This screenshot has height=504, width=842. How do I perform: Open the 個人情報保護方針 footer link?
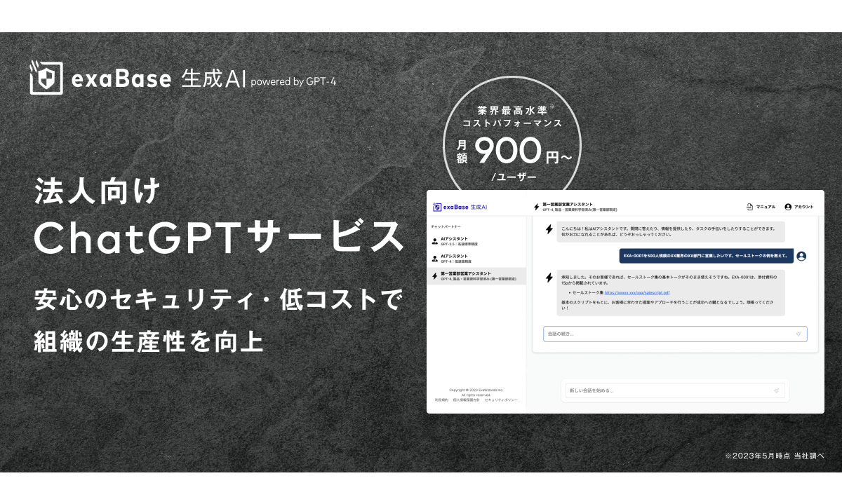pyautogui.click(x=465, y=400)
